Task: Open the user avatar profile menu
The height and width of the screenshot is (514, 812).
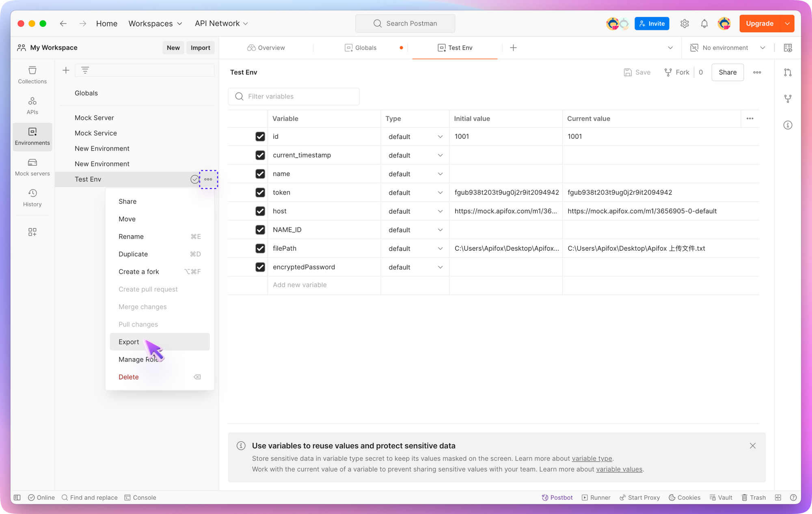Action: click(724, 24)
